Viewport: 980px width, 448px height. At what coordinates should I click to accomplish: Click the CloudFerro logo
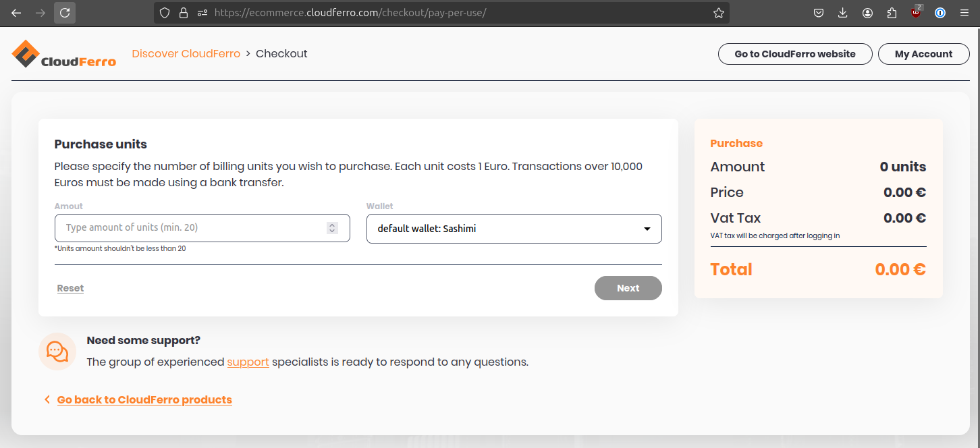click(x=64, y=54)
